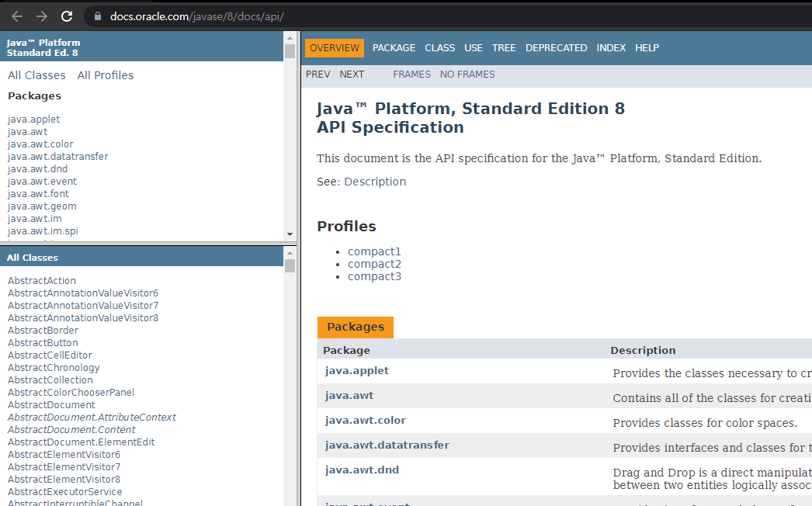
Task: Open the compact2 profile link
Action: coord(374,264)
